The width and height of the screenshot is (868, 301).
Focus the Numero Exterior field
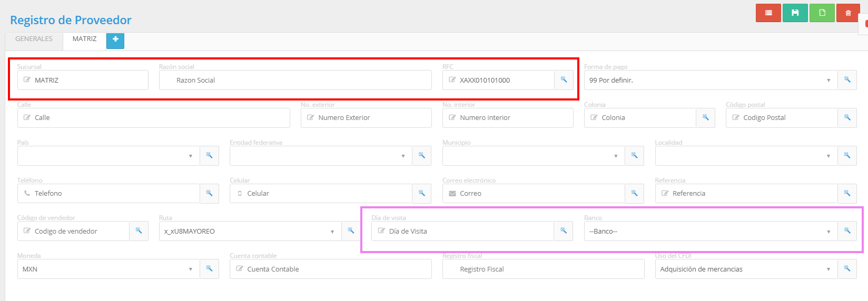click(366, 118)
